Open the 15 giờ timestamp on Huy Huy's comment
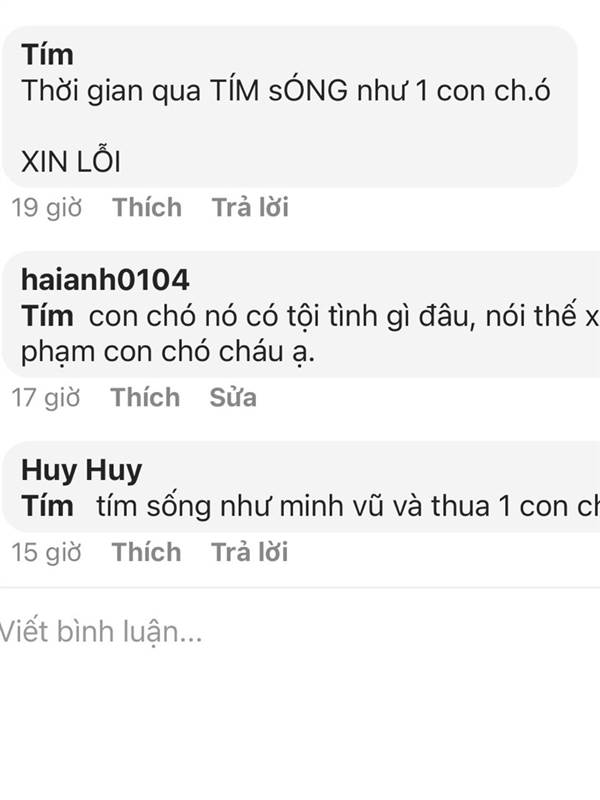 pyautogui.click(x=46, y=552)
